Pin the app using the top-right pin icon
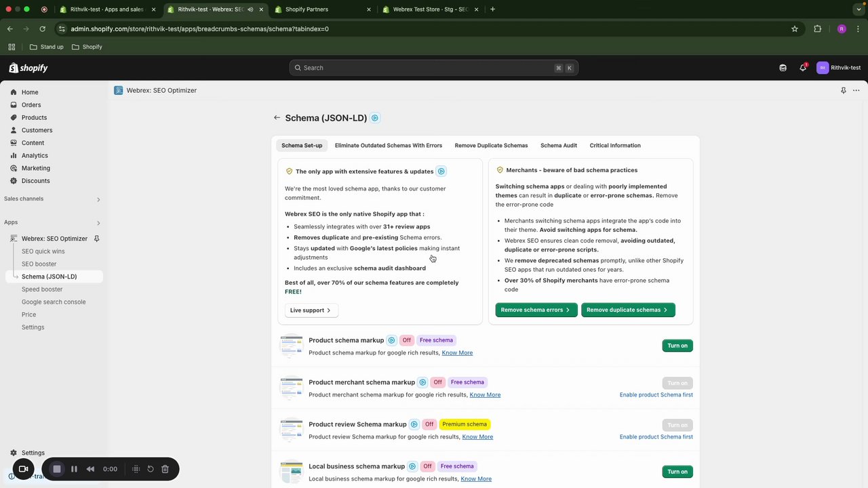 [844, 90]
